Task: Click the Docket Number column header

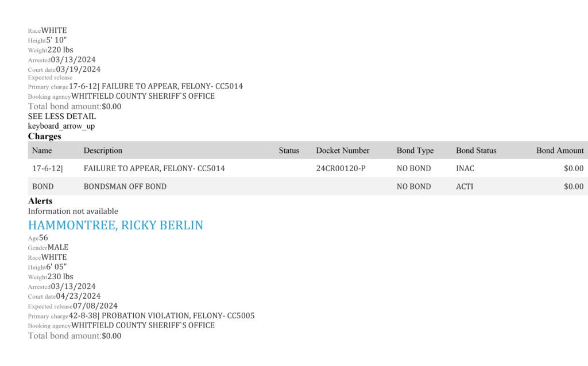Action: [x=342, y=151]
